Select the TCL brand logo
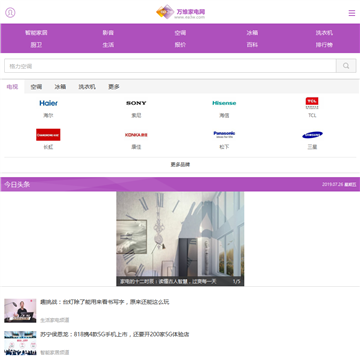The image size is (360, 360). coord(312,103)
